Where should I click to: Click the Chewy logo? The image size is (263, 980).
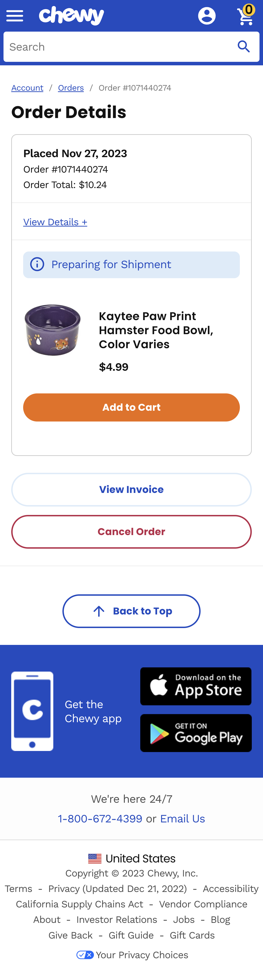coord(72,16)
